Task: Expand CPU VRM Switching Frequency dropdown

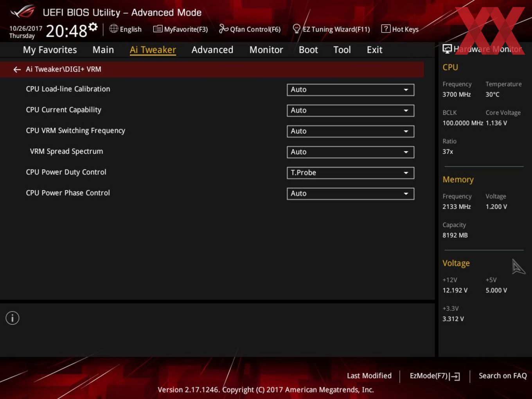Action: (x=350, y=131)
